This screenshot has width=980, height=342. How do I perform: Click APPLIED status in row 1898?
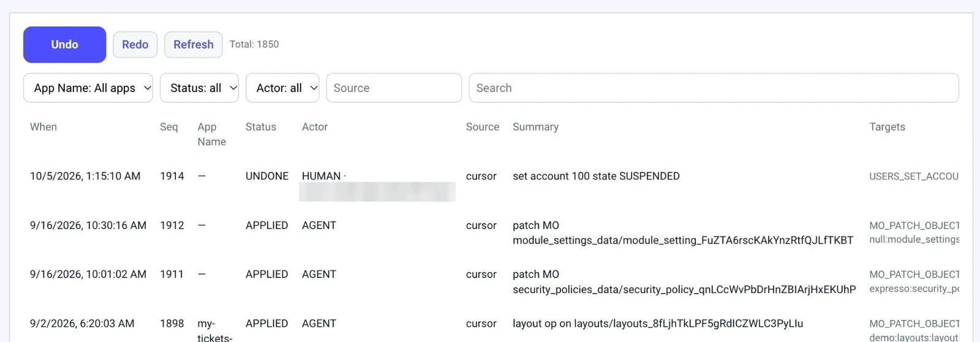pos(267,323)
